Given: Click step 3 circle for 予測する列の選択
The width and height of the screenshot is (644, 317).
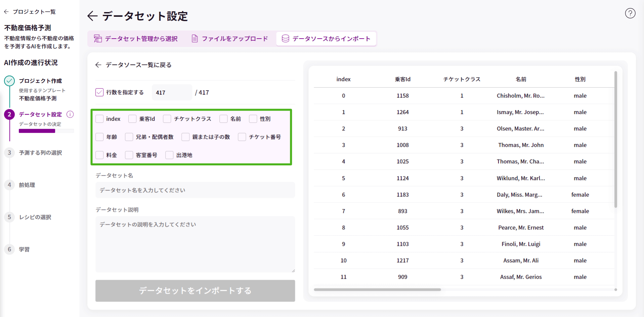Looking at the screenshot, I should pyautogui.click(x=9, y=153).
